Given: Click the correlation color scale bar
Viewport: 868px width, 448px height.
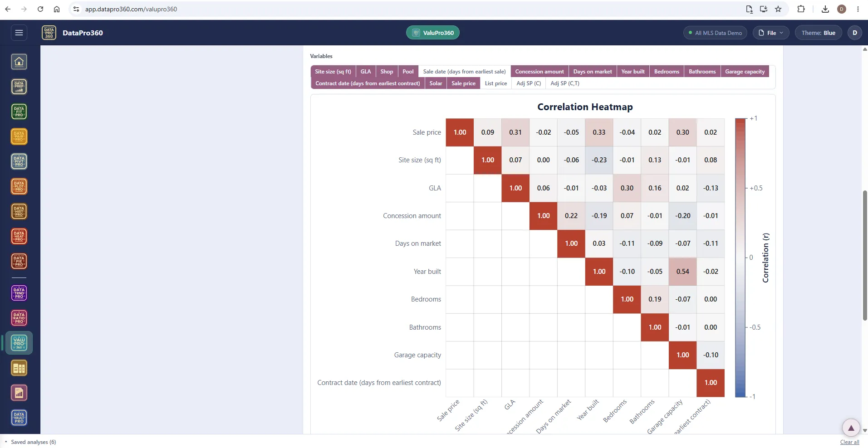Looking at the screenshot, I should pos(740,258).
